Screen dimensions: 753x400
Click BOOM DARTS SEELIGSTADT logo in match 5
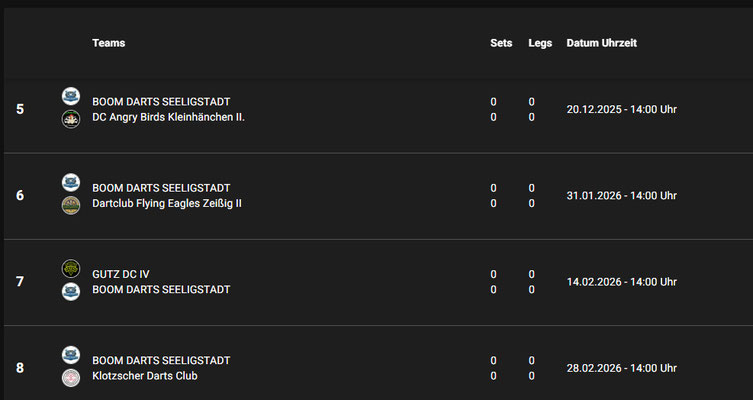pyautogui.click(x=71, y=97)
